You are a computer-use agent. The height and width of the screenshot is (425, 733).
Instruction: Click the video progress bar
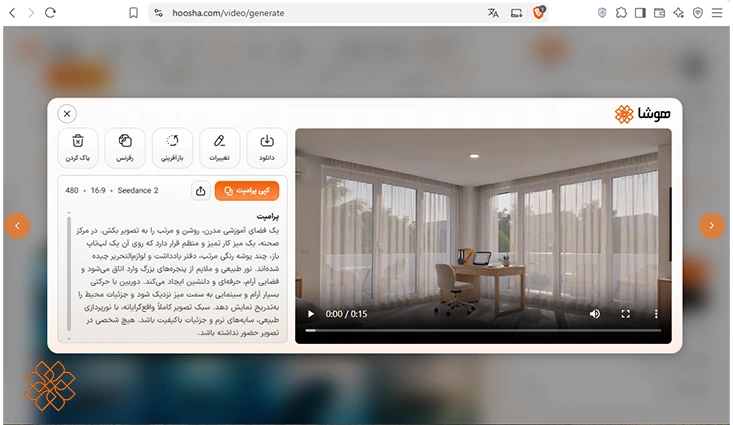(483, 331)
